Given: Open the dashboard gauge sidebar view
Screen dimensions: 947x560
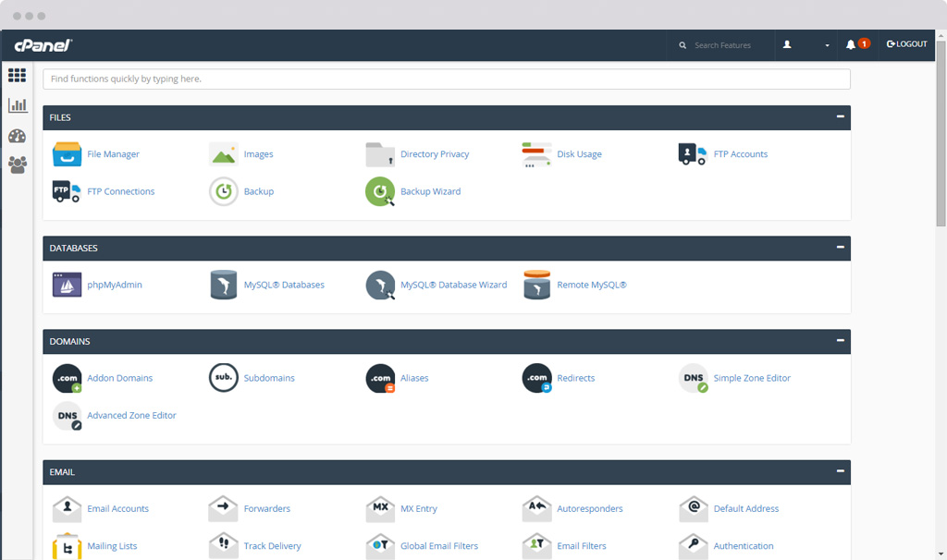Looking at the screenshot, I should point(17,134).
